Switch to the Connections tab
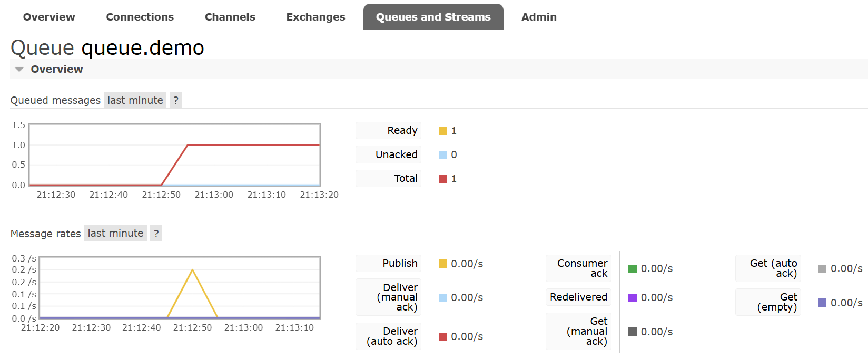The width and height of the screenshot is (868, 358). pos(140,17)
